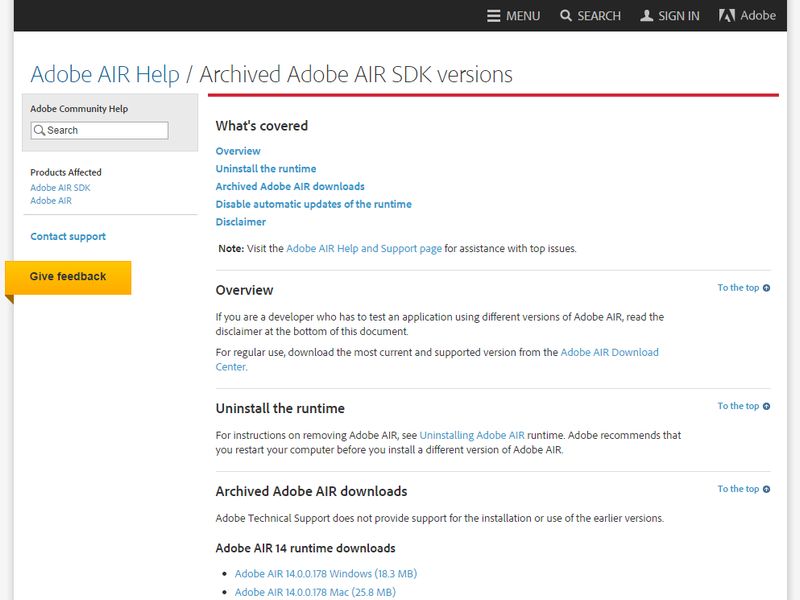
Task: Download Adobe AIR 14.0.0.178 Windows (18.3 MB)
Action: pos(326,574)
